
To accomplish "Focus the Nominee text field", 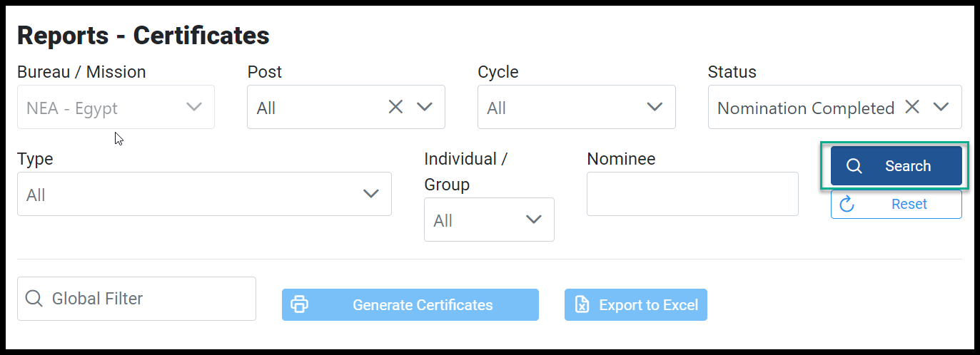I will tap(692, 194).
